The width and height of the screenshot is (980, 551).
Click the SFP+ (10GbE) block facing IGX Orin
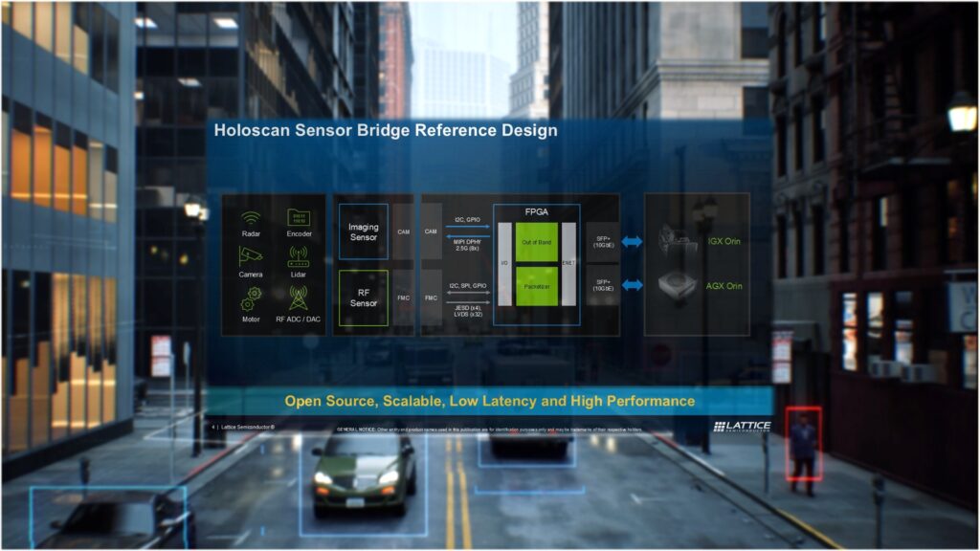[603, 242]
